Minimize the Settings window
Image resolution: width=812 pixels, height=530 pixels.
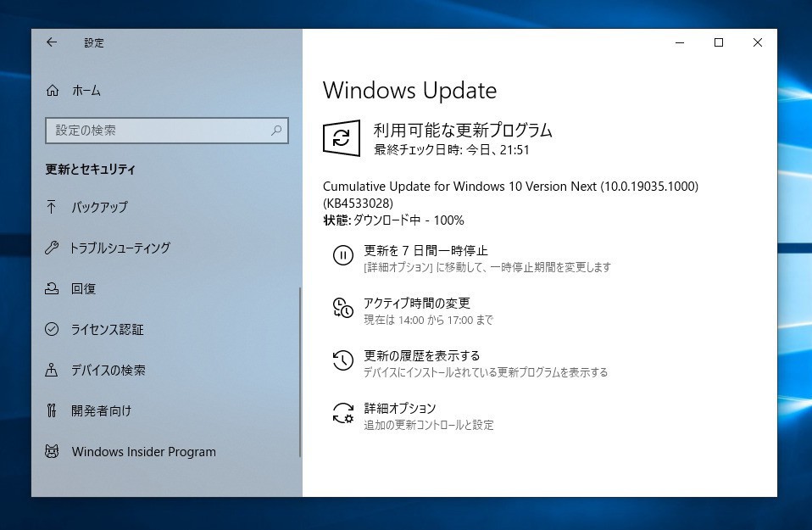(680, 42)
